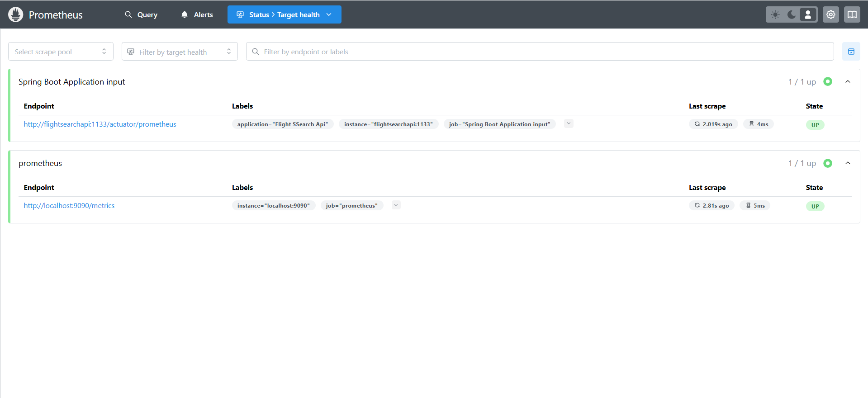Click State column header in prometheus pool
The image size is (868, 398).
(814, 188)
